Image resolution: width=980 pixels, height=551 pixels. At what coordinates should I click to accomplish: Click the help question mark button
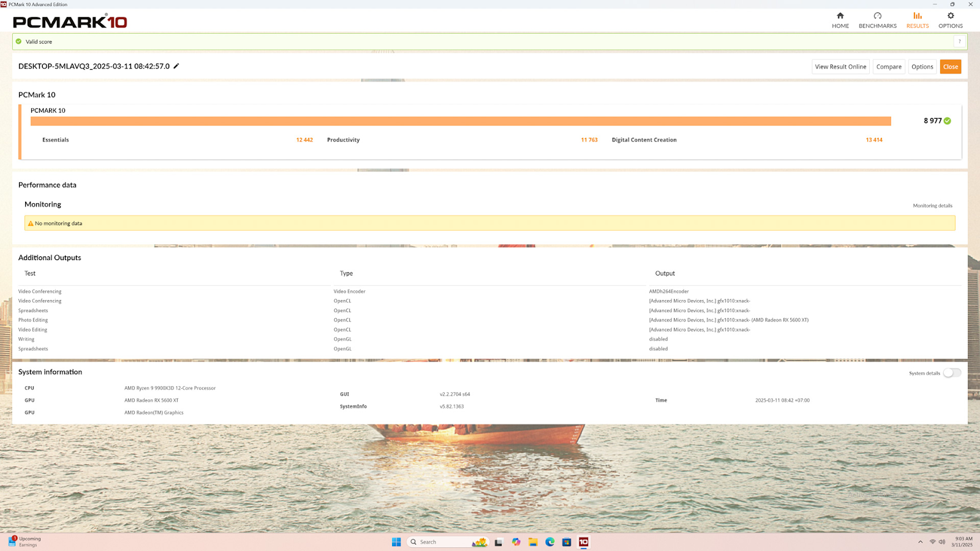coord(960,42)
